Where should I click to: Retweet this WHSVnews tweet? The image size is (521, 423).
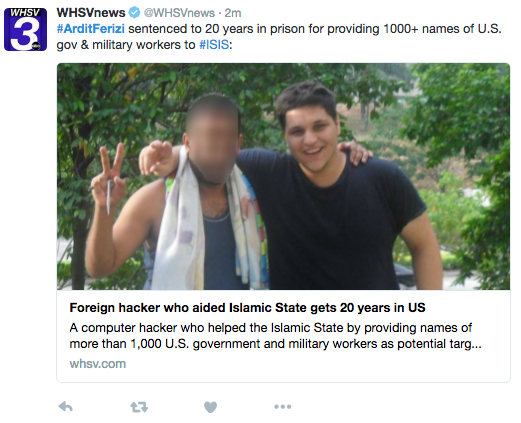tap(139, 407)
